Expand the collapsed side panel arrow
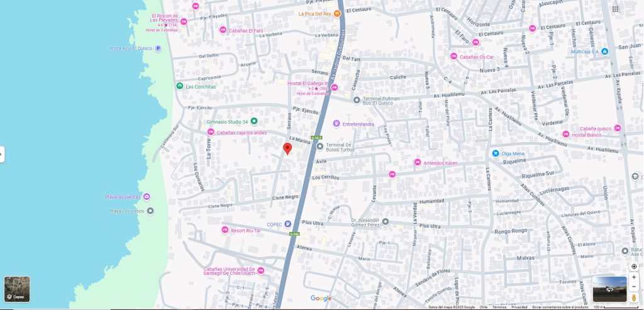Screen dimensions: 644x310 pos(2,155)
